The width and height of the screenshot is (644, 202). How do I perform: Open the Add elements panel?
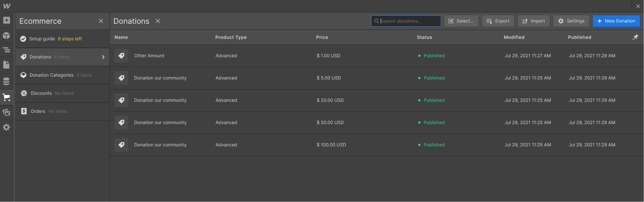point(6,20)
